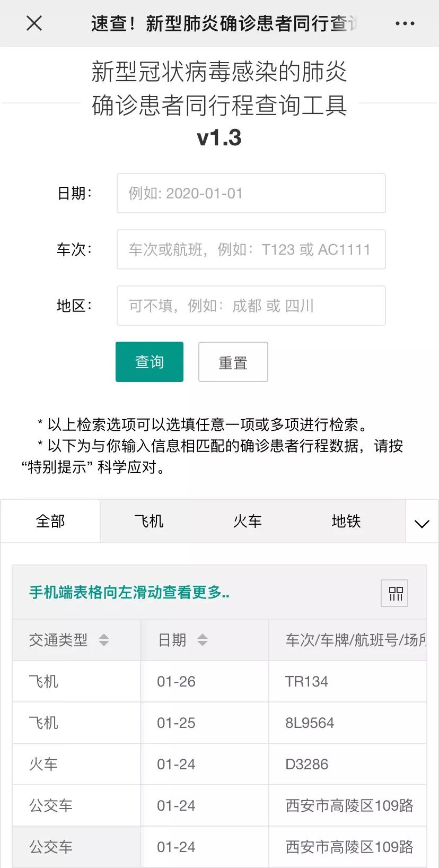Select the 全部 tab
439x868 pixels.
click(x=51, y=521)
